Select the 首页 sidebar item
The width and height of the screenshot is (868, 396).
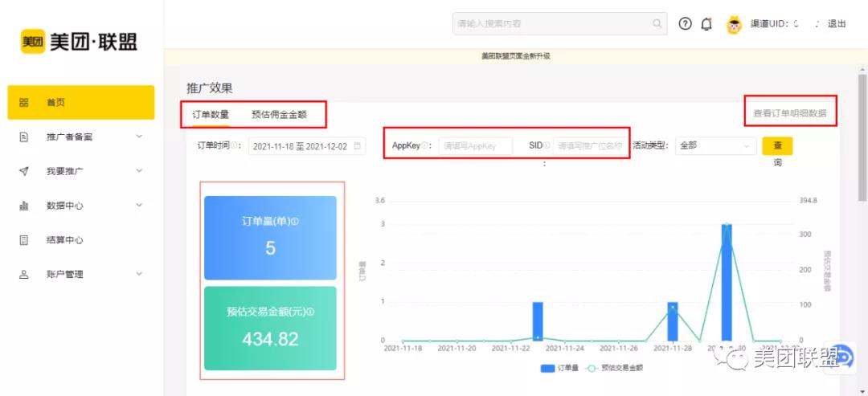[x=81, y=102]
